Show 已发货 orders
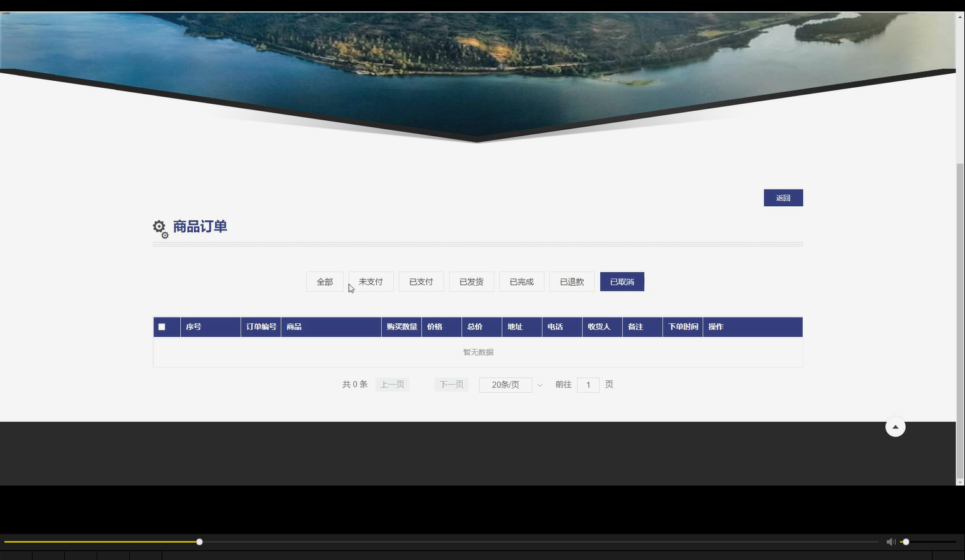 pos(472,282)
